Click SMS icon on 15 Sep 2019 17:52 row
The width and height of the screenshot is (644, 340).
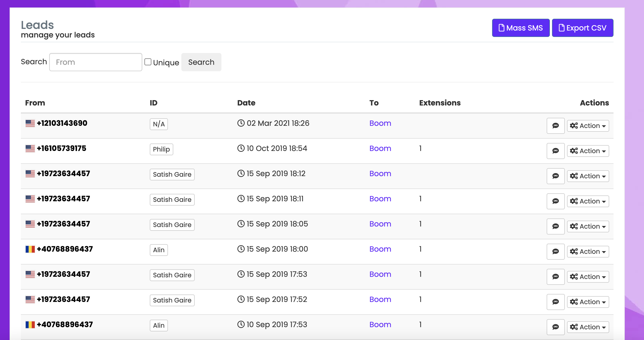[555, 302]
